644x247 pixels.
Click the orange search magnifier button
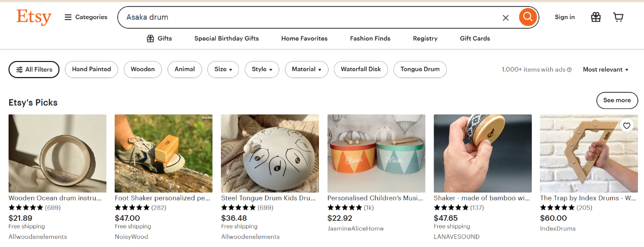point(527,17)
